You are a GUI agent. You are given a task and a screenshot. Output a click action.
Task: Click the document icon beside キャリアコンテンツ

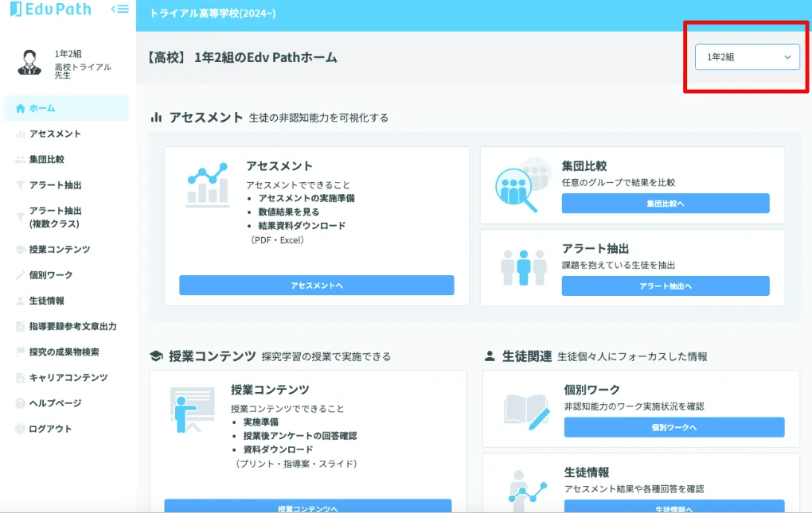(20, 378)
